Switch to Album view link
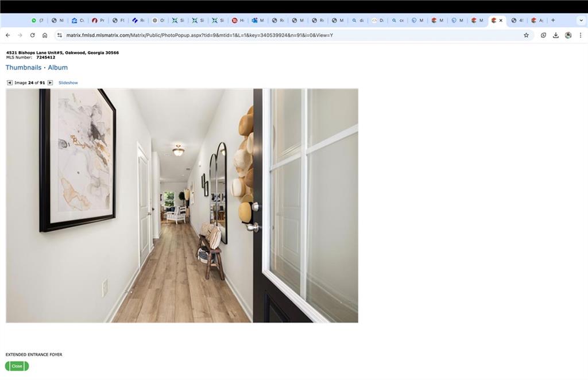 click(58, 68)
